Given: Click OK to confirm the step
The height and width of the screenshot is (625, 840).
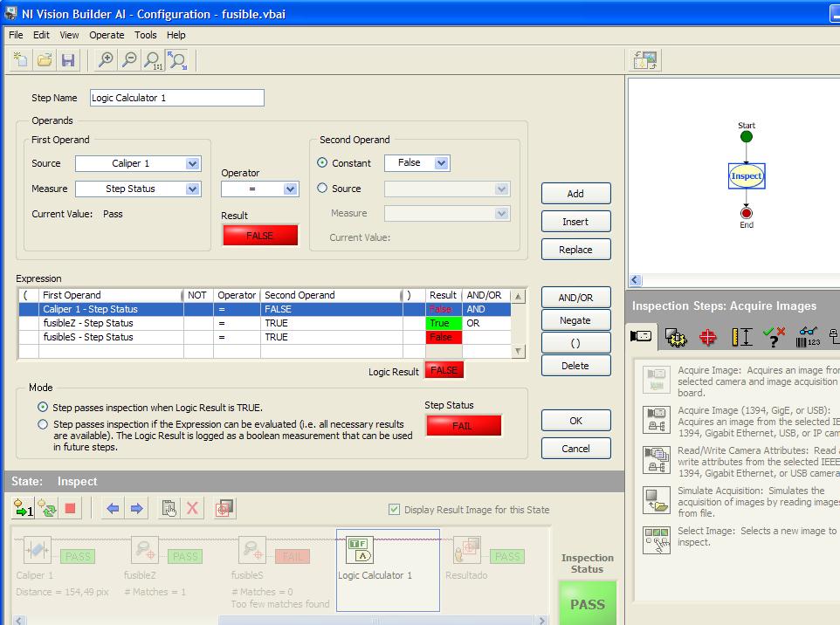Looking at the screenshot, I should pos(576,421).
